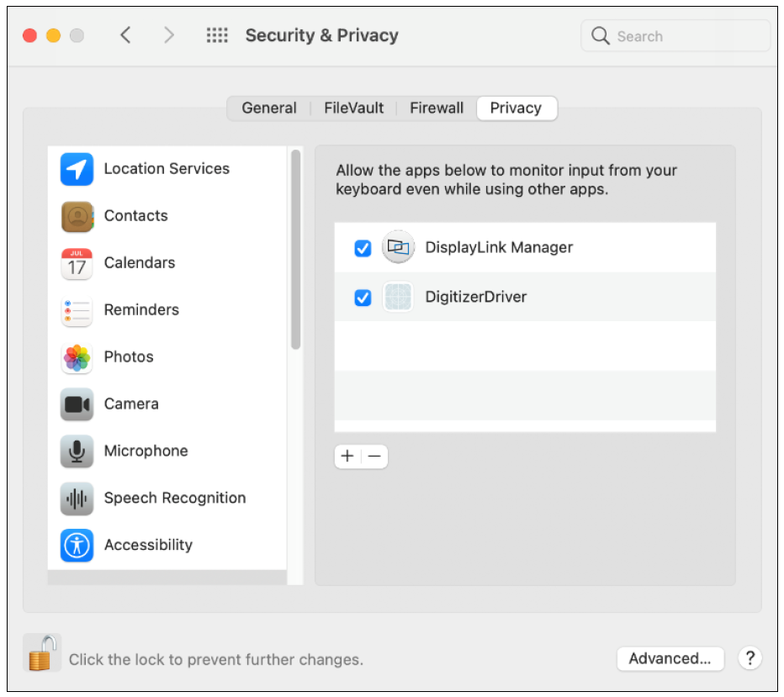
Task: Click the lock to prevent changes
Action: pos(41,652)
